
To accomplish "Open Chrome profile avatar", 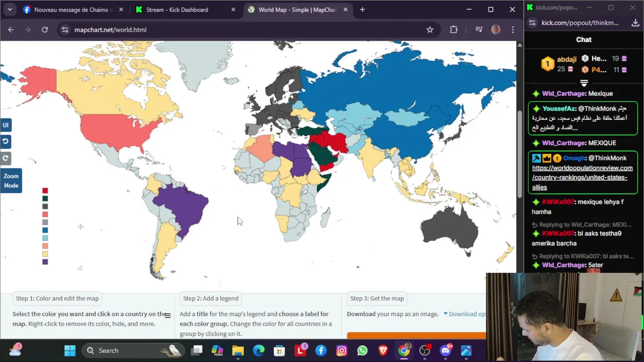I will pos(496,30).
